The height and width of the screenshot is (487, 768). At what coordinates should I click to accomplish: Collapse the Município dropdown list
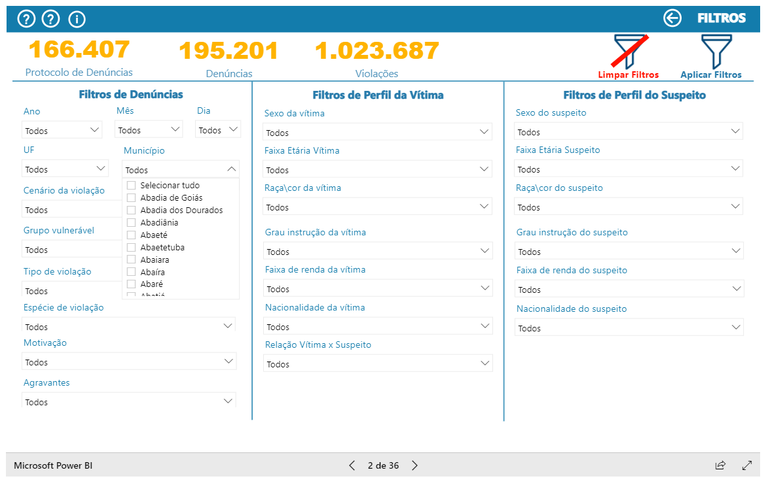tap(232, 170)
